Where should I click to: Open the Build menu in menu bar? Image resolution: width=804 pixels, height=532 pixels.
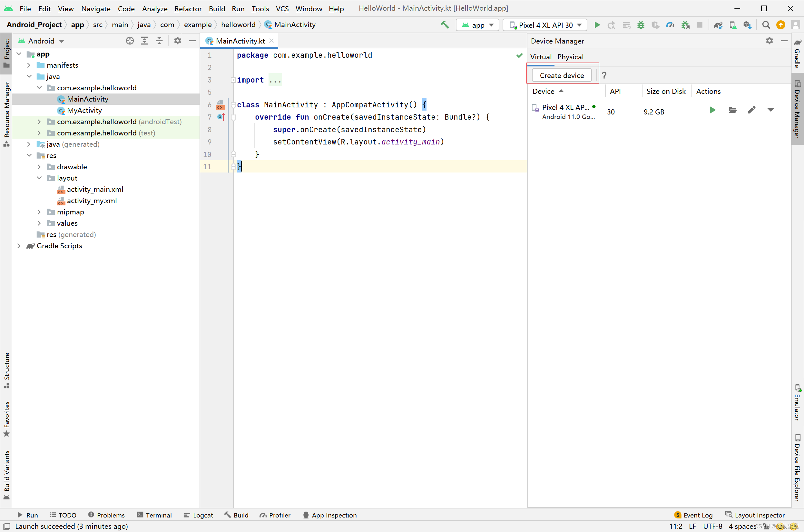217,8
